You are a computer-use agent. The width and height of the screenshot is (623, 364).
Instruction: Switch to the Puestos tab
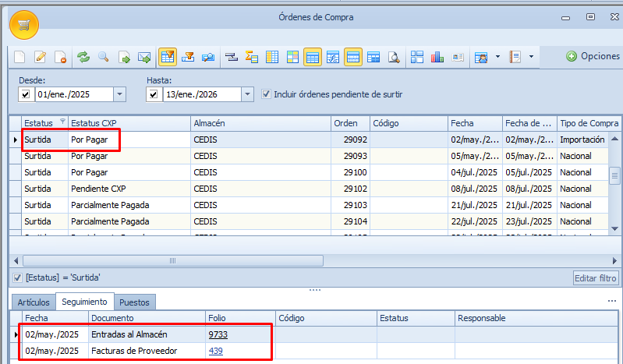[x=135, y=302]
